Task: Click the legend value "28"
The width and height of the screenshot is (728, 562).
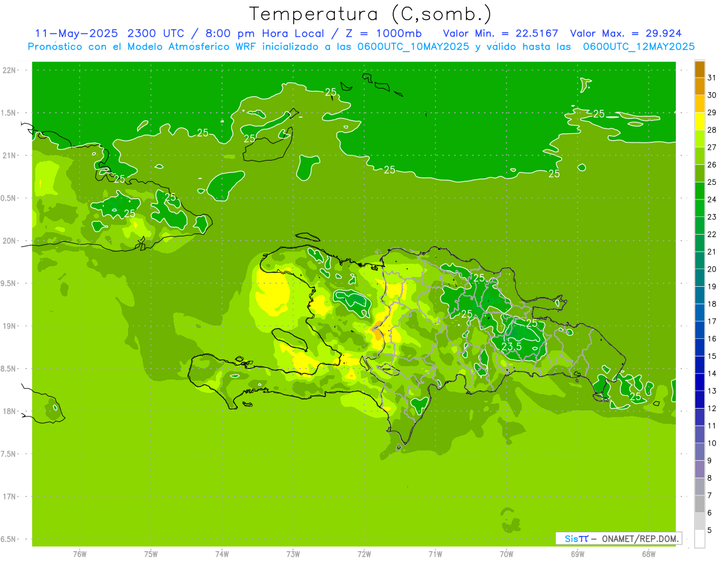Action: click(x=712, y=130)
